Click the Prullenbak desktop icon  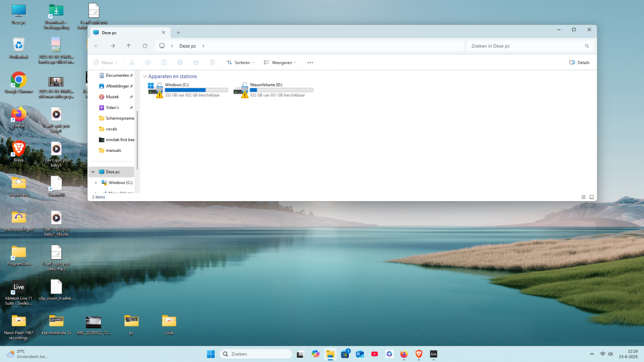point(19,48)
